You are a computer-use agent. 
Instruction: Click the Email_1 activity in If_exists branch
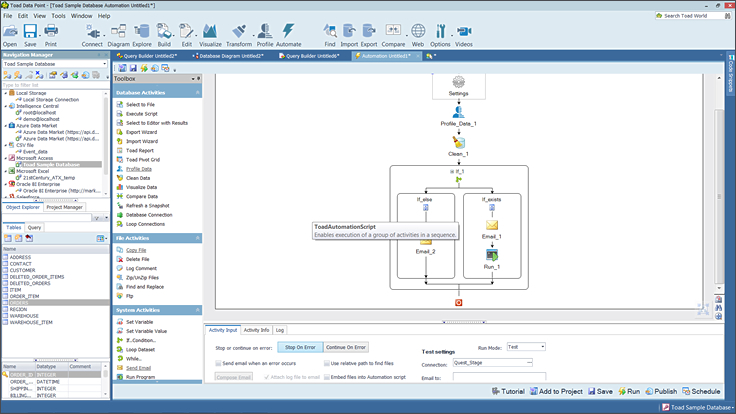[491, 227]
